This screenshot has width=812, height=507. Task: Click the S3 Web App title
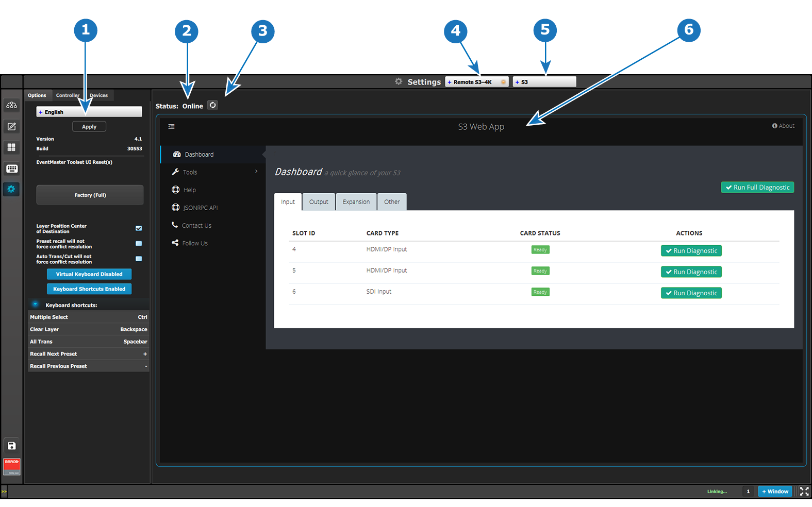pyautogui.click(x=481, y=127)
